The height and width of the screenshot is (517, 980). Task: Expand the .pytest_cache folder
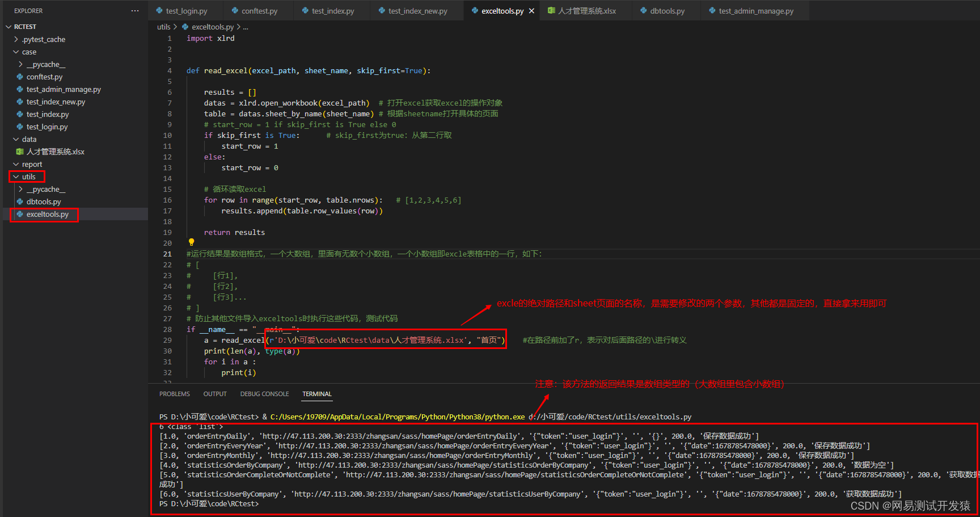click(16, 39)
